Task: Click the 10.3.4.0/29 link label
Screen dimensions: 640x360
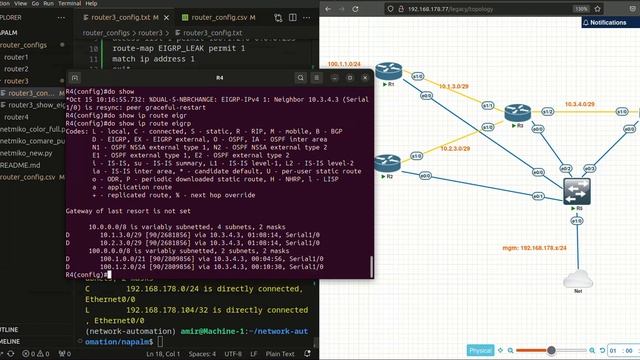Action: [580, 104]
